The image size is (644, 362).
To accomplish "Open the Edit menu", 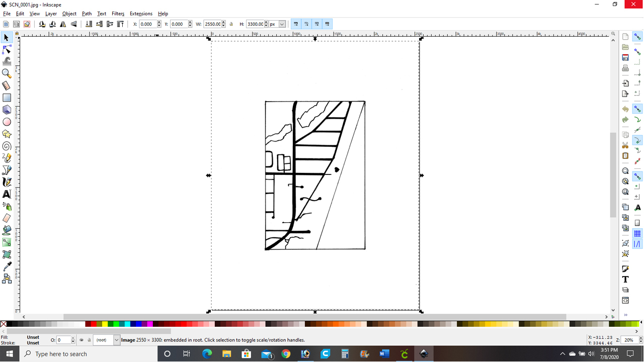I will pyautogui.click(x=20, y=14).
